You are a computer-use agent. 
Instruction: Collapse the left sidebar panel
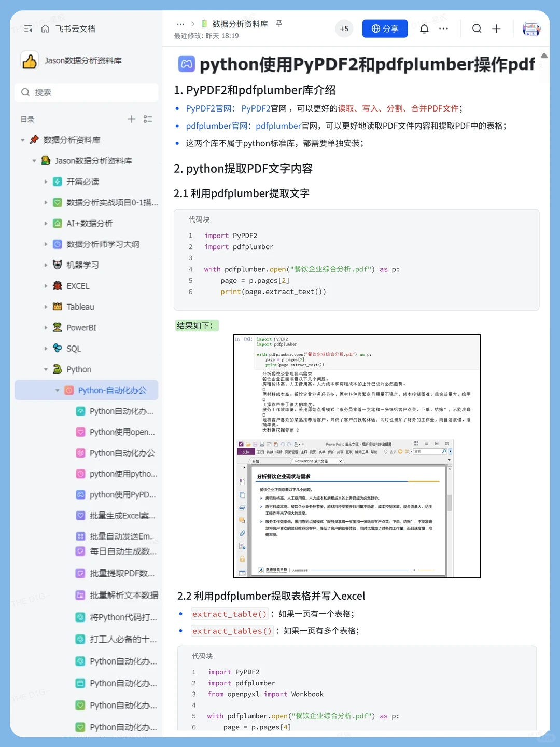click(x=28, y=29)
